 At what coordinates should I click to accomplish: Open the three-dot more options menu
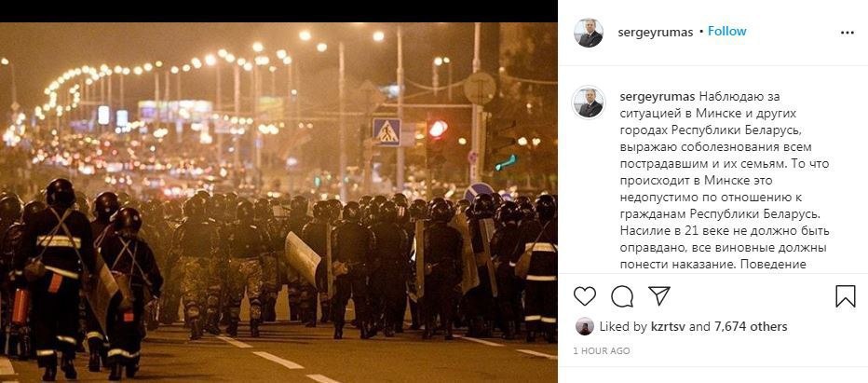point(847,33)
